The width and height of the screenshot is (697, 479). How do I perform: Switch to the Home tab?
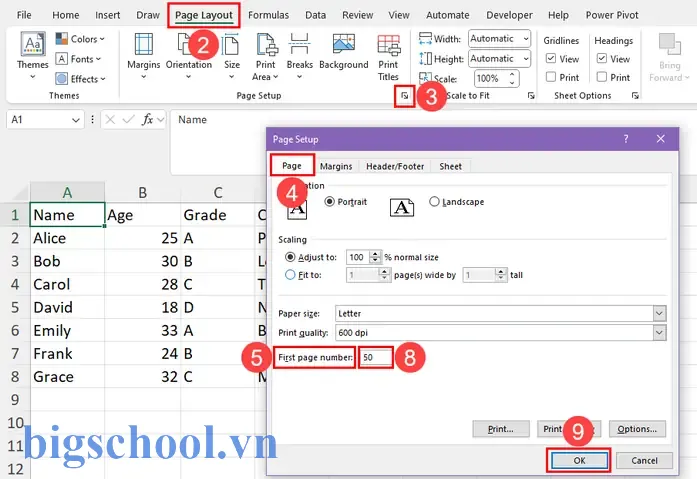(x=66, y=15)
